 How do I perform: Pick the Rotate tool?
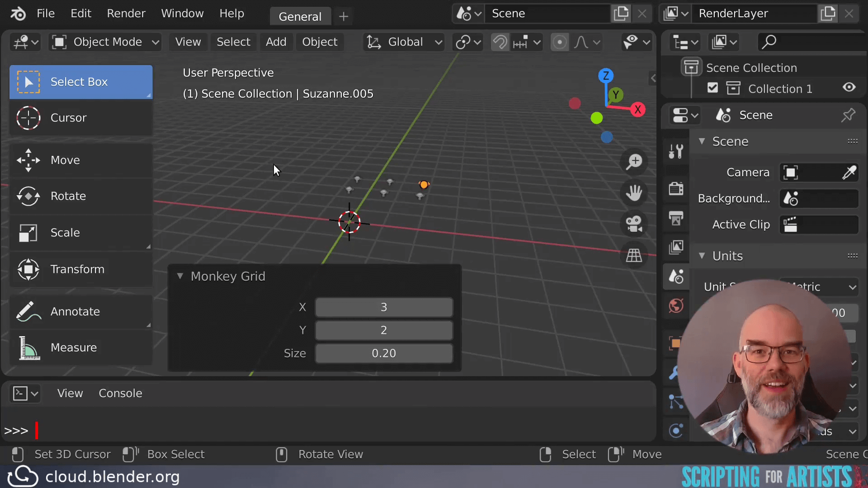[81, 196]
